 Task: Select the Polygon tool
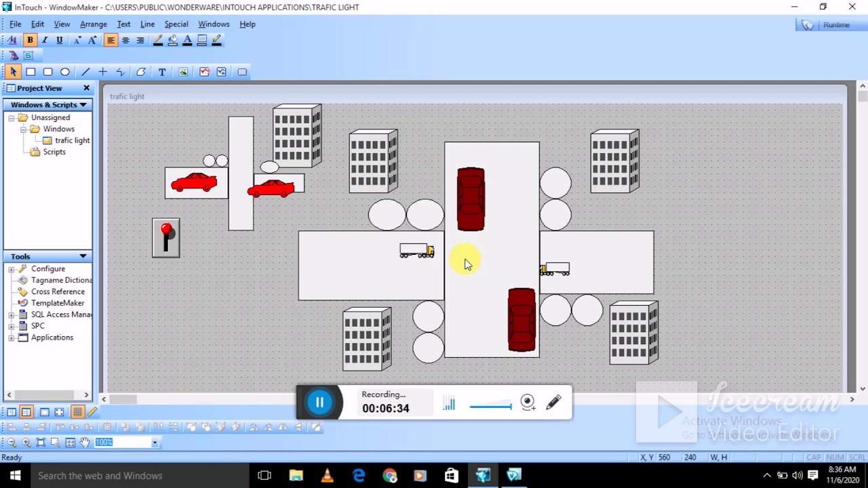point(141,72)
